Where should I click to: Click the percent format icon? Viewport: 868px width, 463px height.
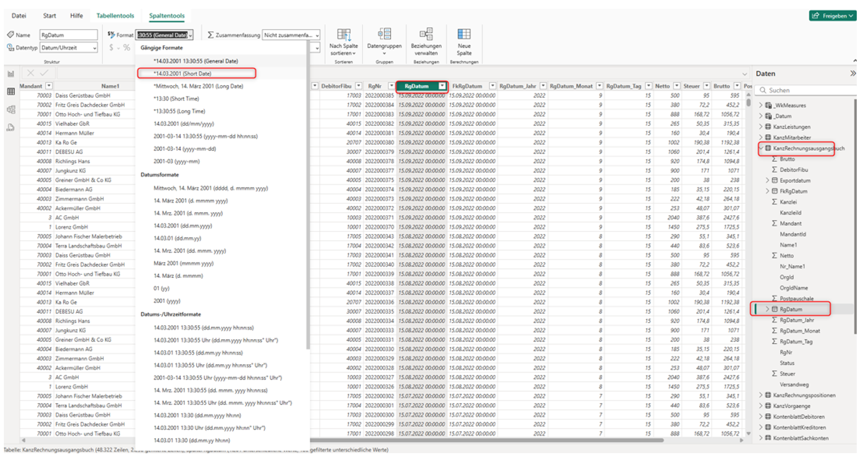tap(127, 47)
